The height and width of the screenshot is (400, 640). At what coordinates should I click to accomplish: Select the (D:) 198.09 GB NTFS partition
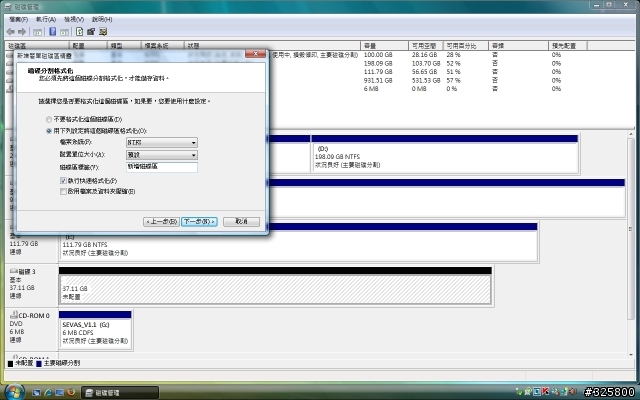tap(444, 154)
